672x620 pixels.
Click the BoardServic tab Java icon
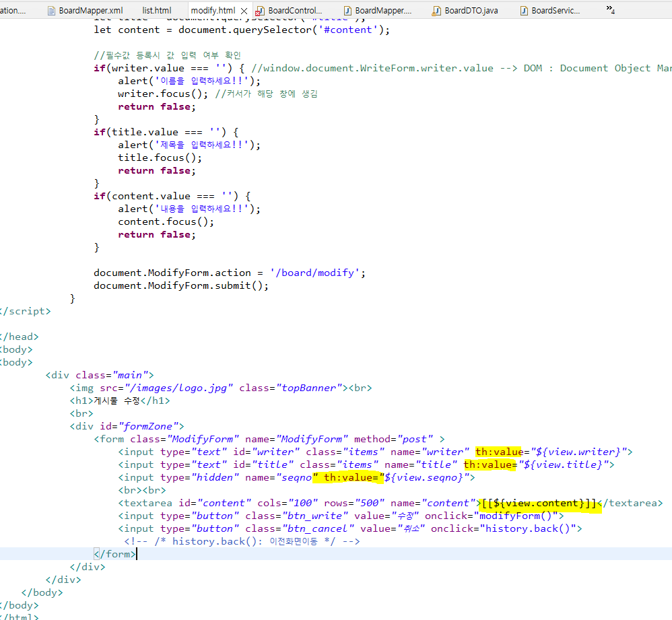(x=524, y=11)
